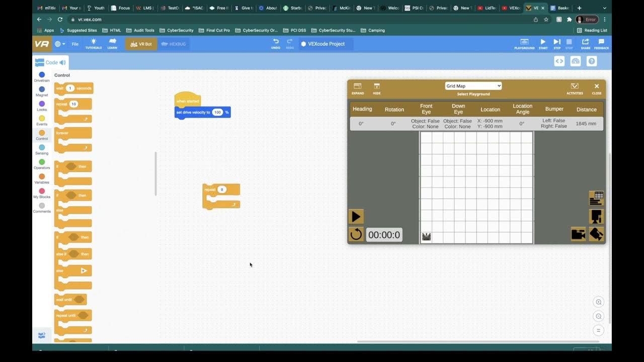Click the robot on the grid map

426,237
